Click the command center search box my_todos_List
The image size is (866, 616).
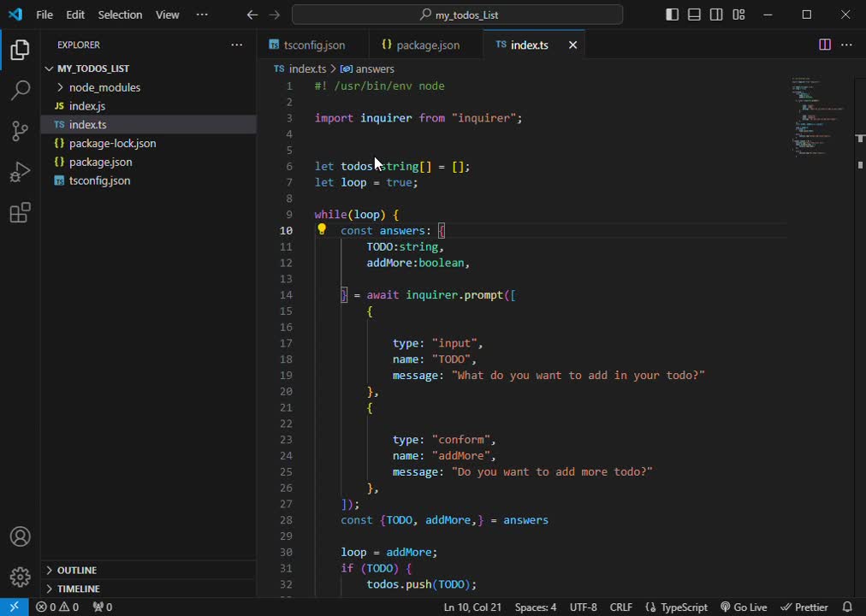tap(457, 15)
